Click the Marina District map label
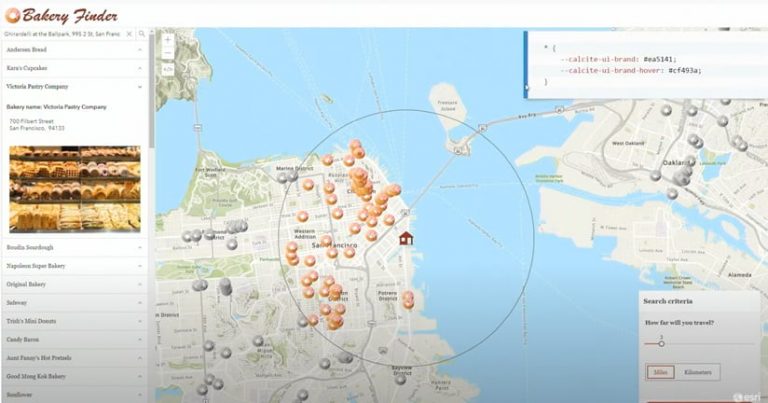Viewport: 768px width, 403px height. click(294, 168)
